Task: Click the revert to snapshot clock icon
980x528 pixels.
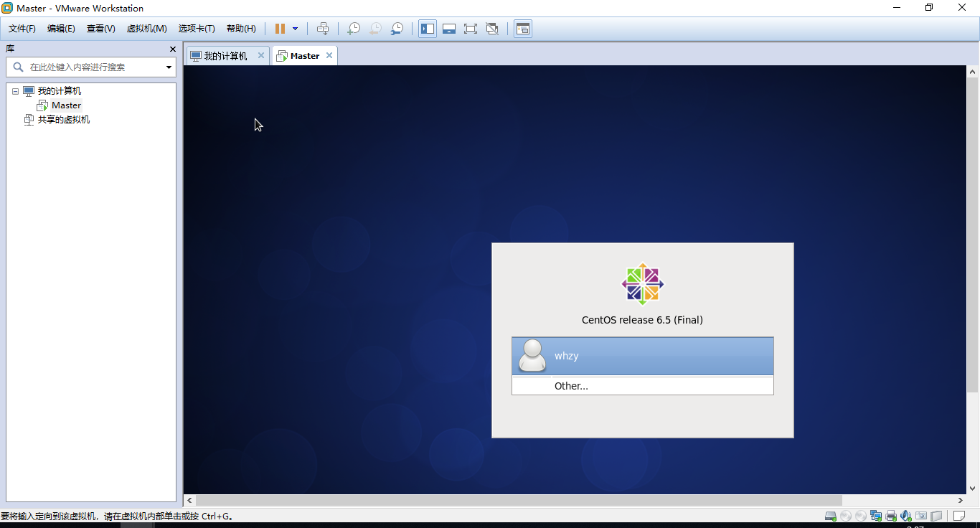Action: tap(375, 29)
